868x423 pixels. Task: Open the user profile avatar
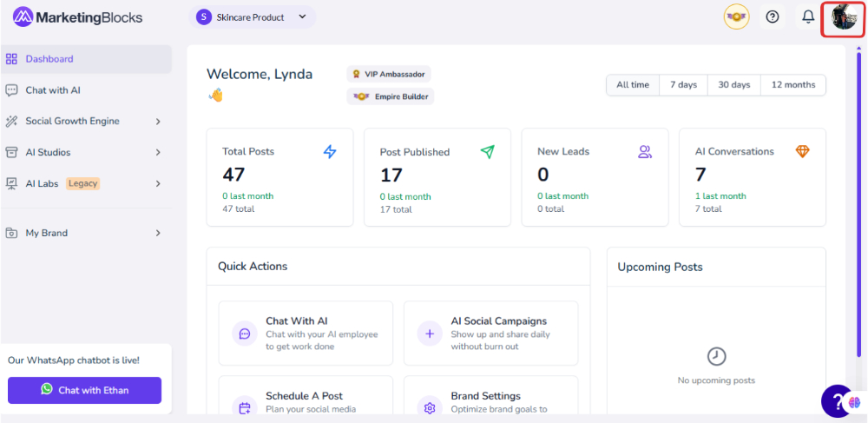coord(844,17)
